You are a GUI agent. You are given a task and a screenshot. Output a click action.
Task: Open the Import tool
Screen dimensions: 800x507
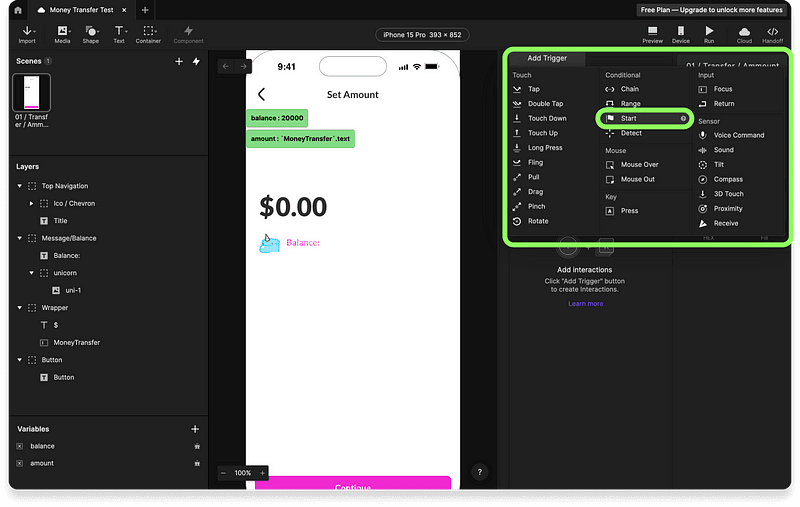tap(27, 35)
